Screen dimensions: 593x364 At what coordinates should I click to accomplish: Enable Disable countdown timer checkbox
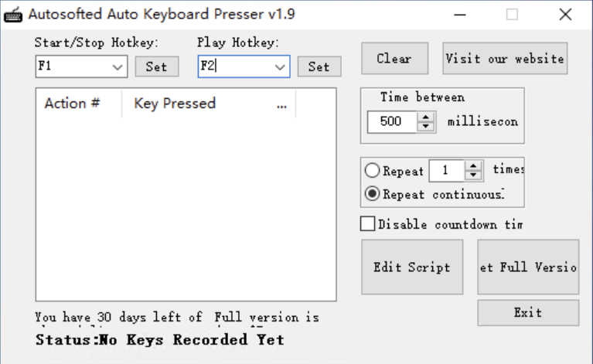click(368, 224)
